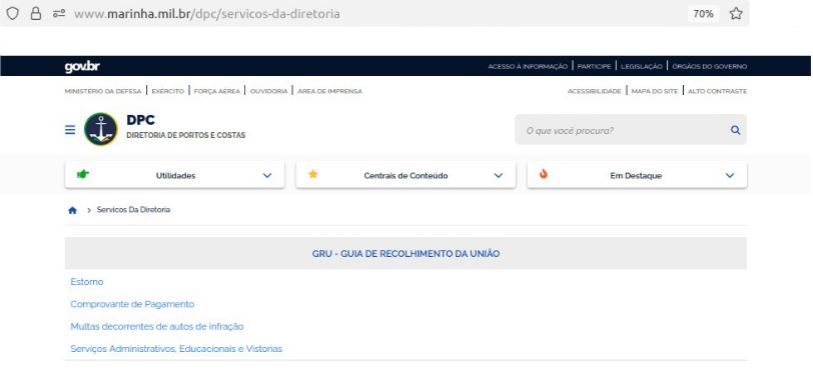The image size is (813, 392).
Task: Expand the Em Destaque dropdown
Action: [x=637, y=175]
